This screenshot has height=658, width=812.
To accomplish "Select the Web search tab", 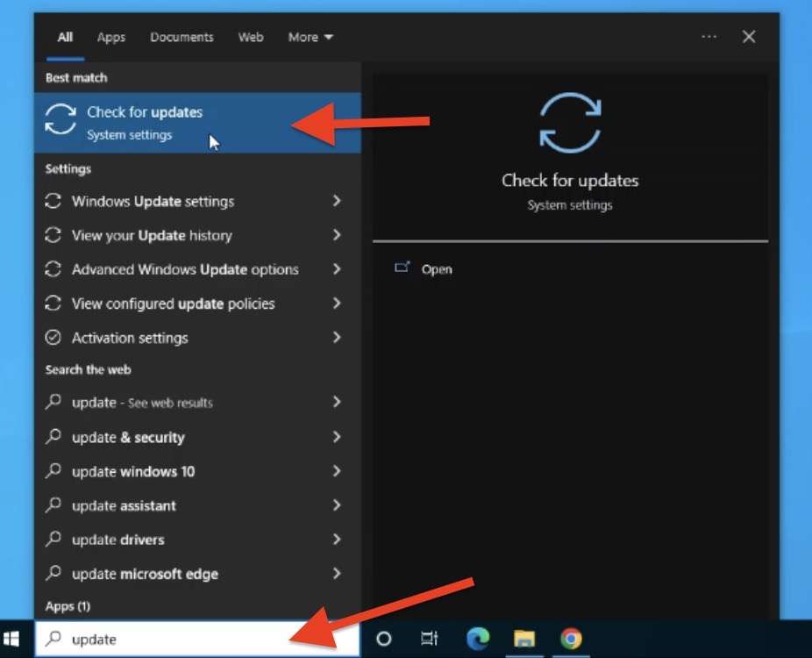I will [251, 37].
